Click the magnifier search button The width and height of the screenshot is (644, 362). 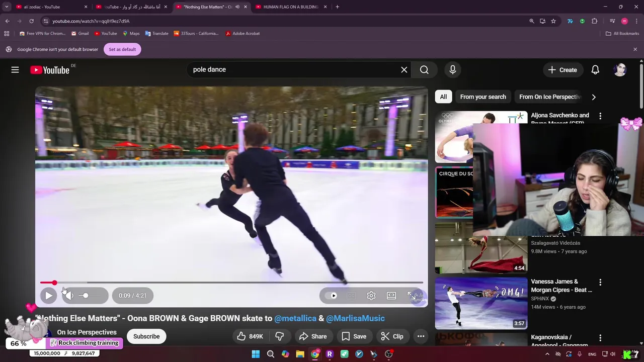[424, 70]
